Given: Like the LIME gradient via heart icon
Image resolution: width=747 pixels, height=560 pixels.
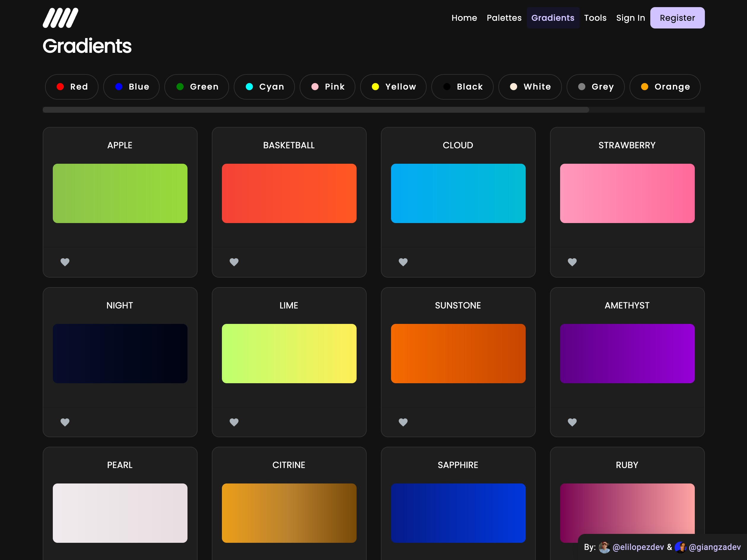Looking at the screenshot, I should click(234, 422).
